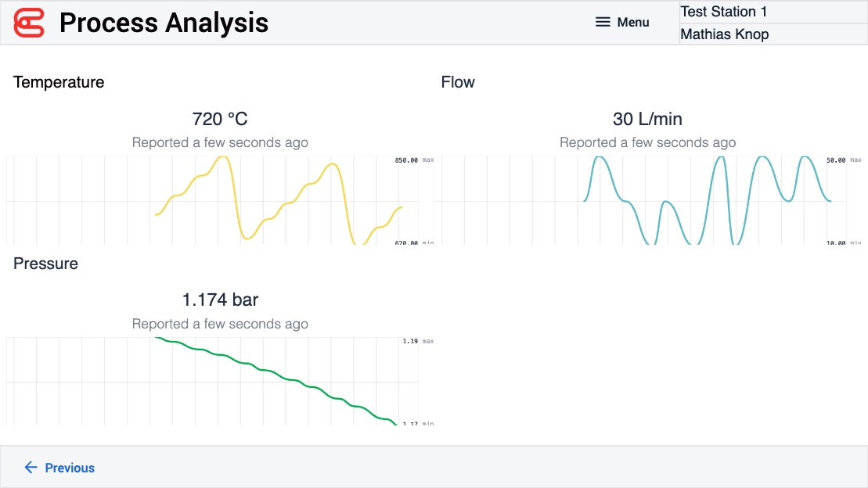
Task: Click the Menu label text
Action: (x=633, y=23)
